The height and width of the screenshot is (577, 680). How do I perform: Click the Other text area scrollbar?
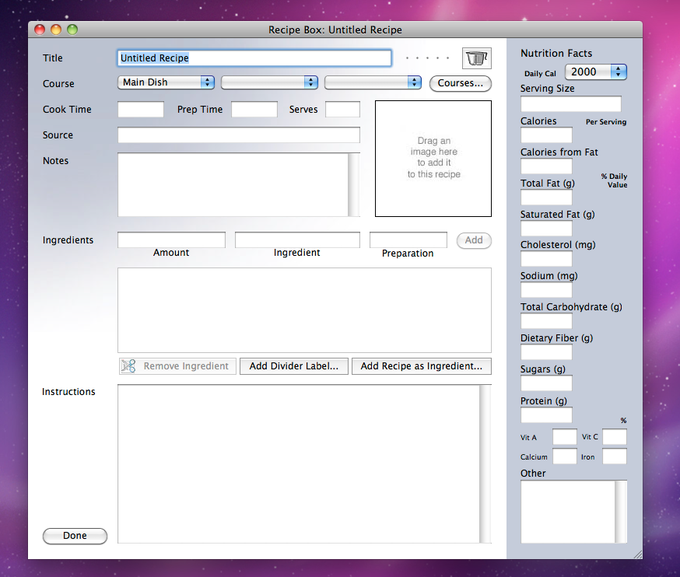tap(621, 511)
